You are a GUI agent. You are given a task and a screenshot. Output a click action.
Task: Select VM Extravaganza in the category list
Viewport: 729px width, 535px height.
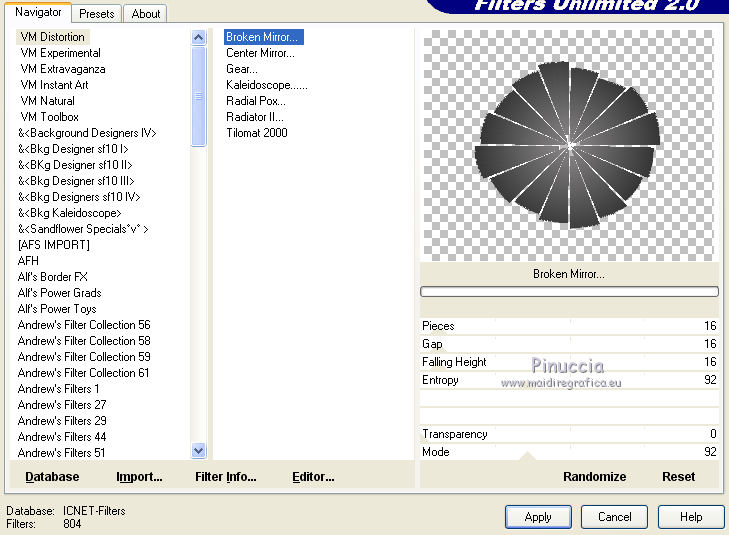(x=63, y=69)
